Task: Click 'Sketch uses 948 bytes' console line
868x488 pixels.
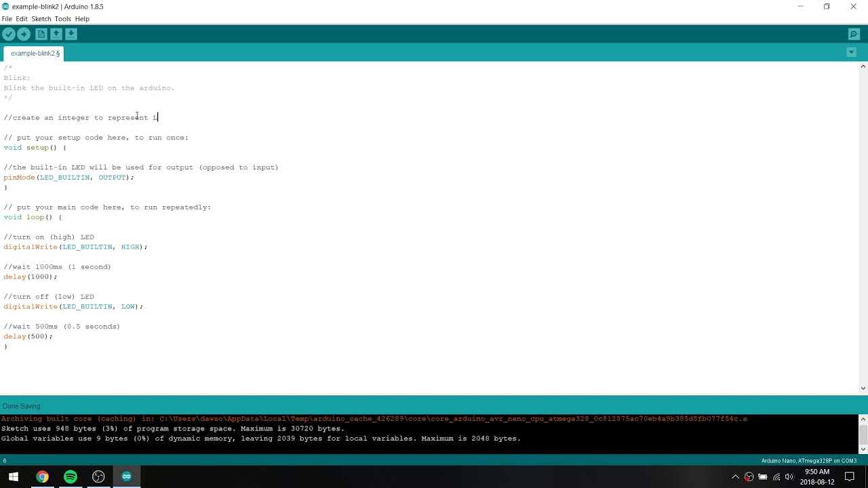Action: 173,428
